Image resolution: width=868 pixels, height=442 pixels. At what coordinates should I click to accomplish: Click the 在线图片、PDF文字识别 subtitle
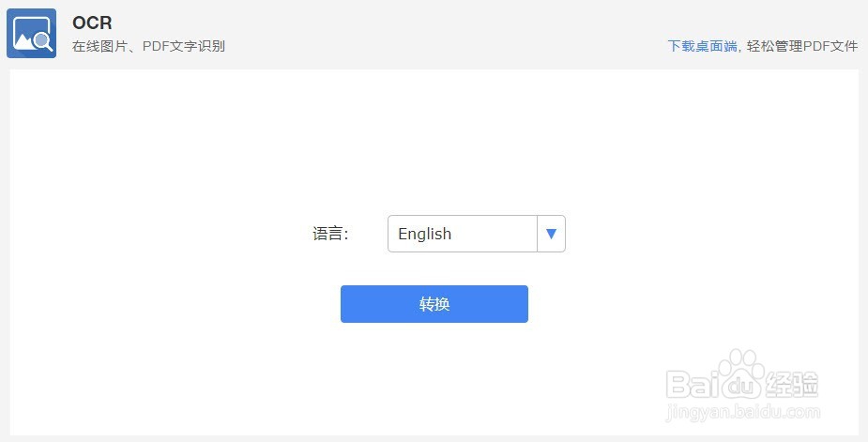pos(148,46)
